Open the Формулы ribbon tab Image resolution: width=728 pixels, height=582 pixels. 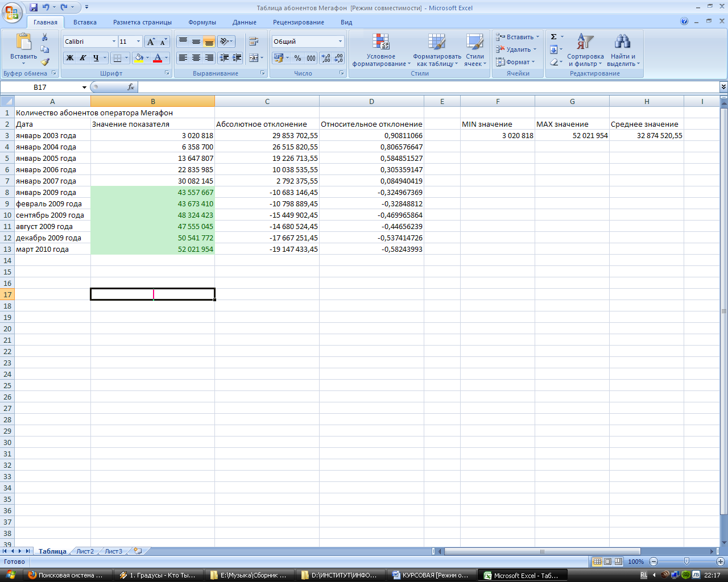point(202,22)
